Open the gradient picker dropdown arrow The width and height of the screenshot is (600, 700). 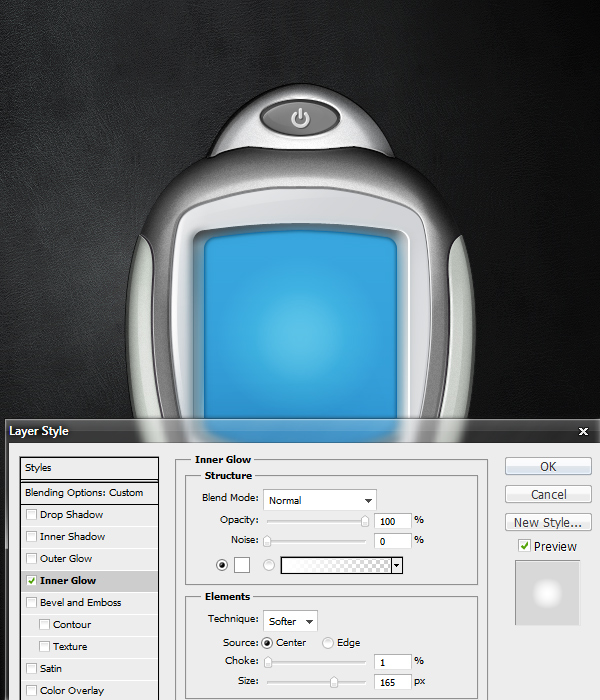pyautogui.click(x=397, y=566)
